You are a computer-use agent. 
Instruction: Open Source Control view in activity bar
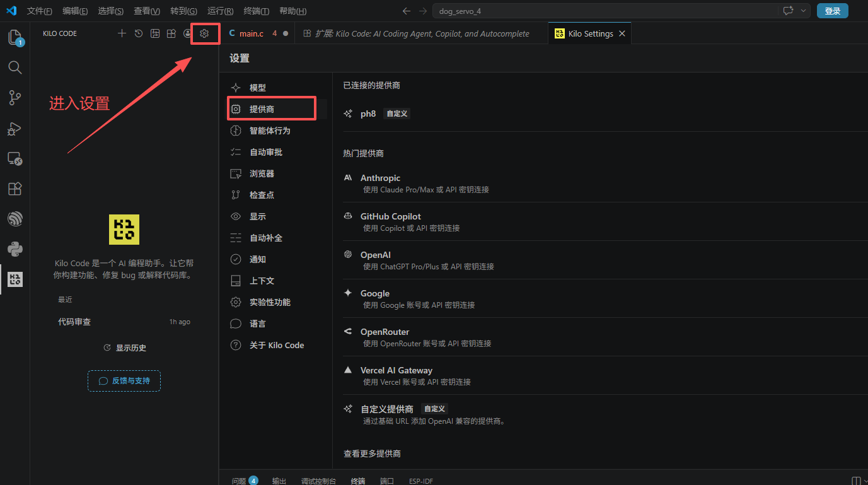[x=14, y=98]
